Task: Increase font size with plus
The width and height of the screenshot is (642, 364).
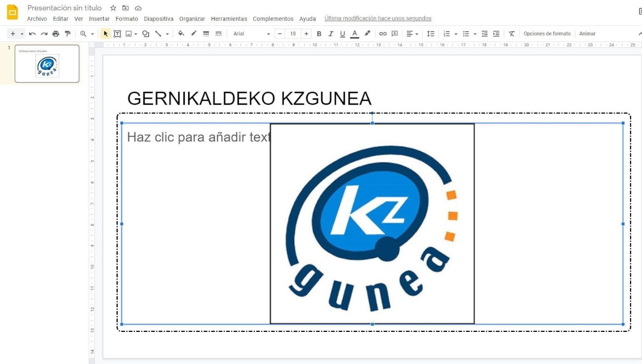Action: coord(306,34)
